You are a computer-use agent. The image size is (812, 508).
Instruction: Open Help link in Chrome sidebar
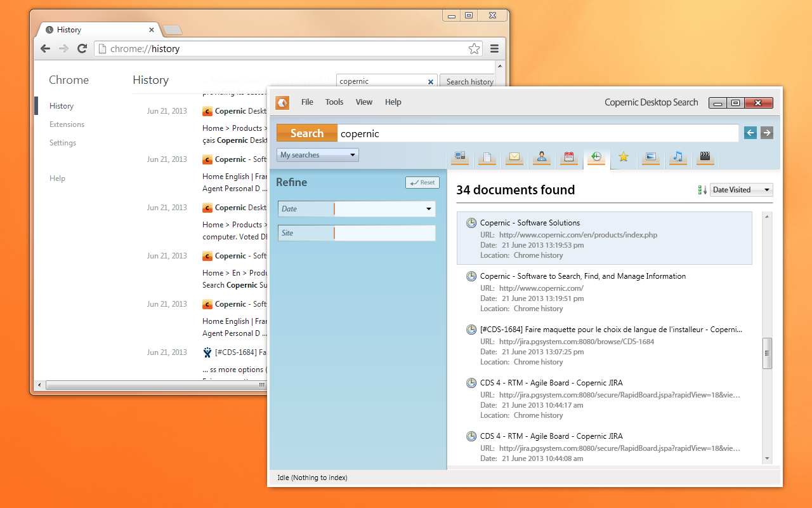click(57, 178)
